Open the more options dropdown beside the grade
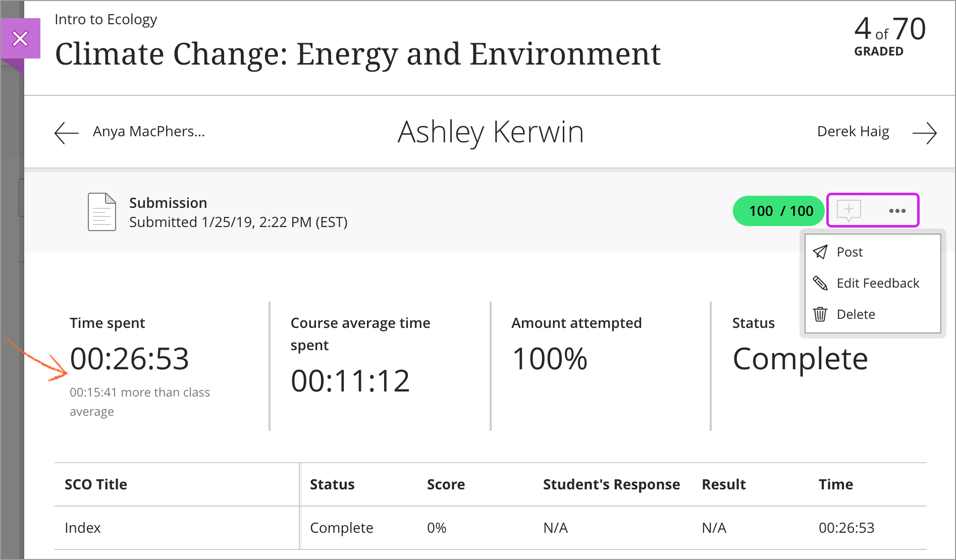The image size is (956, 560). (896, 211)
